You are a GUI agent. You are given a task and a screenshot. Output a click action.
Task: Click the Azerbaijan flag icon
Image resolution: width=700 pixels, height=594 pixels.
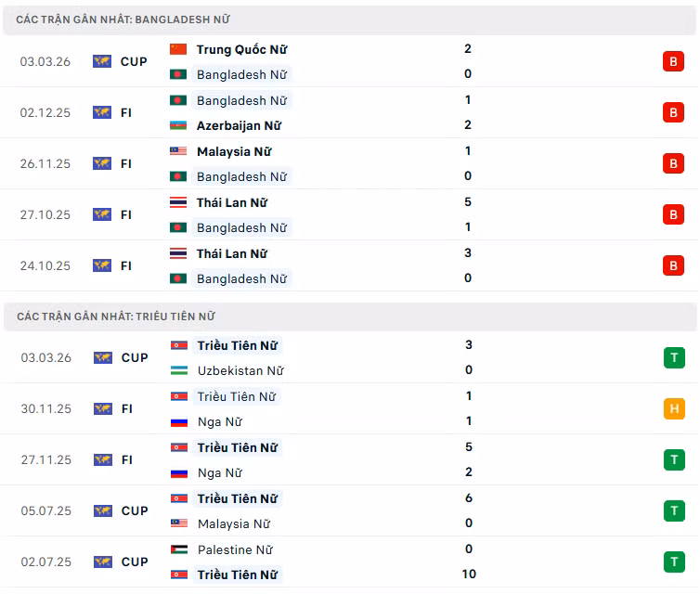pos(178,125)
